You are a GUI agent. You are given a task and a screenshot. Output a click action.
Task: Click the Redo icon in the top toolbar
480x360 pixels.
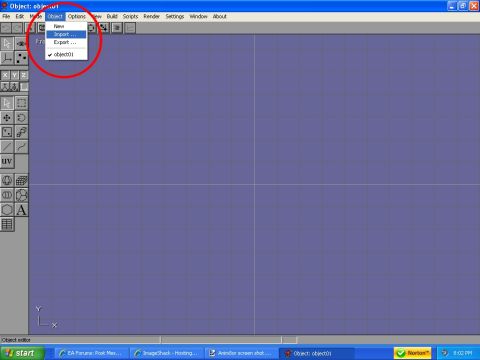coord(17,28)
